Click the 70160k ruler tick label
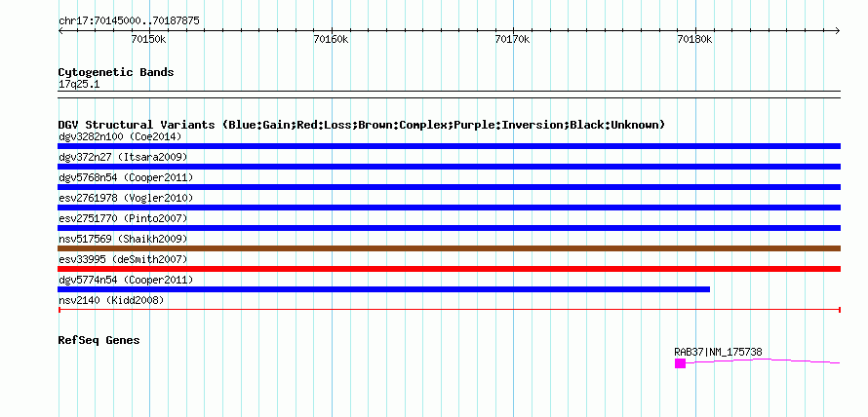This screenshot has height=417, width=868. [331, 39]
